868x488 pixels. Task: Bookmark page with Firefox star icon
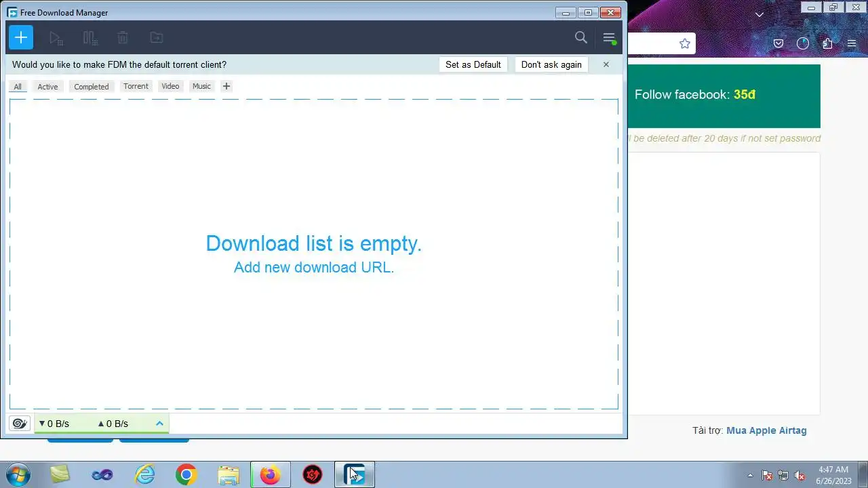click(685, 43)
